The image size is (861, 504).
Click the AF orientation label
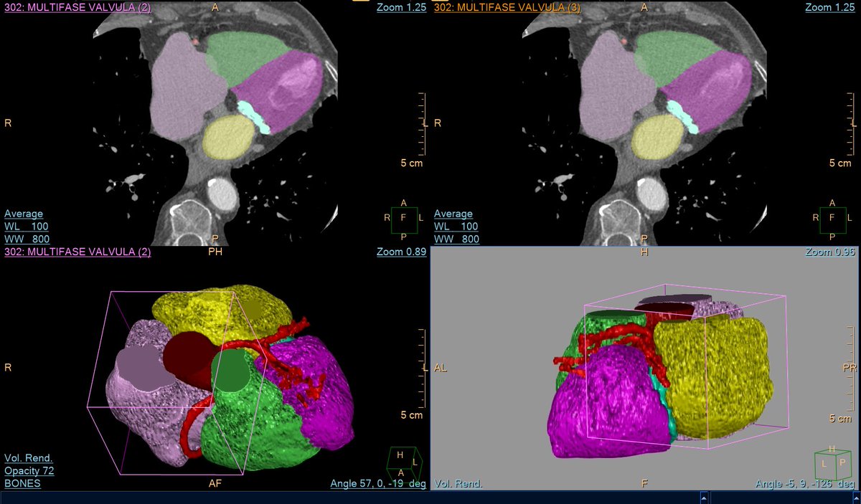click(x=215, y=484)
